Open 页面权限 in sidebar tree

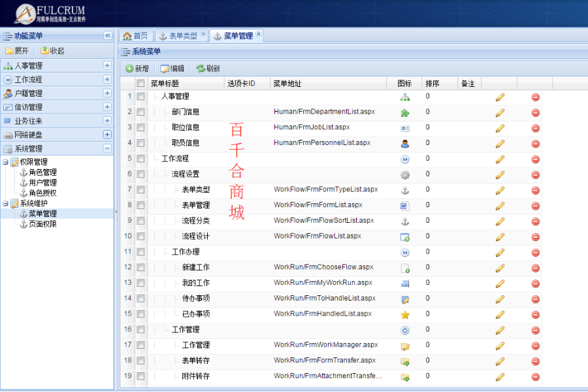[42, 224]
